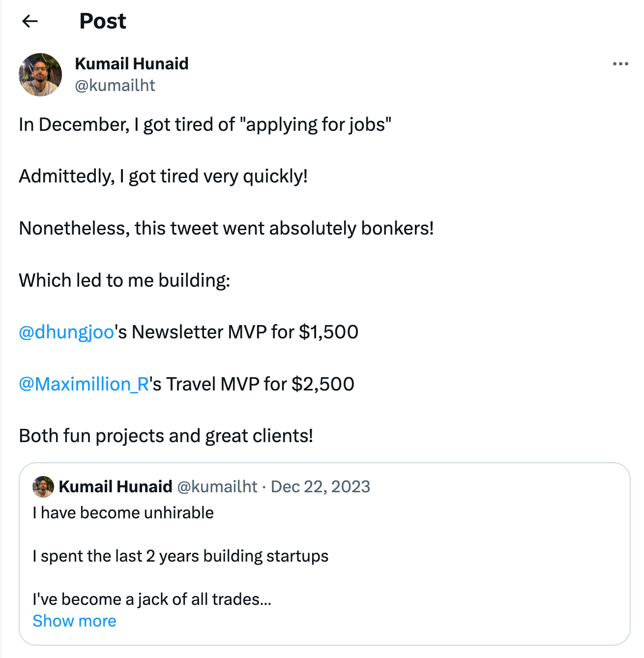644x658 pixels.
Task: Click the "In December" opening sentence
Action: pos(205,125)
